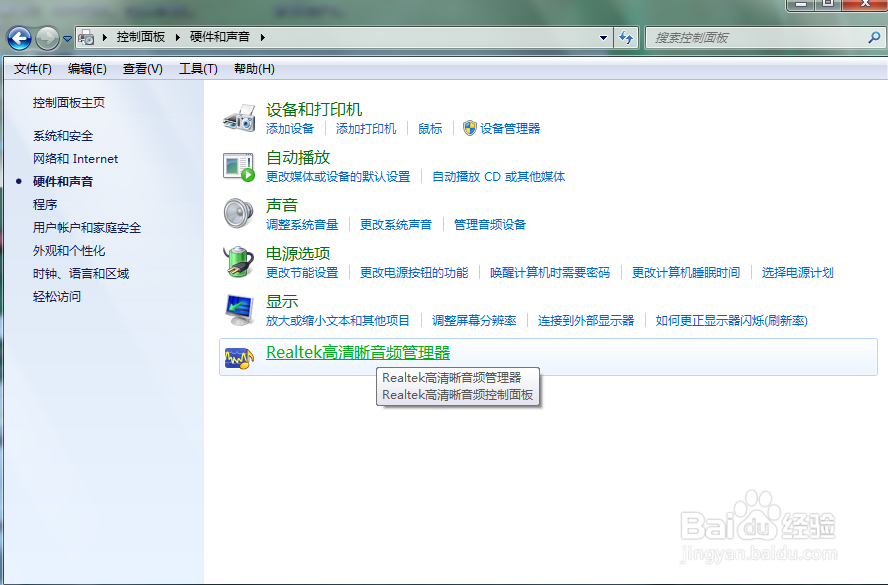The image size is (888, 585).
Task: Expand root arrow before 控制面板 breadcrumb
Action: [x=105, y=37]
